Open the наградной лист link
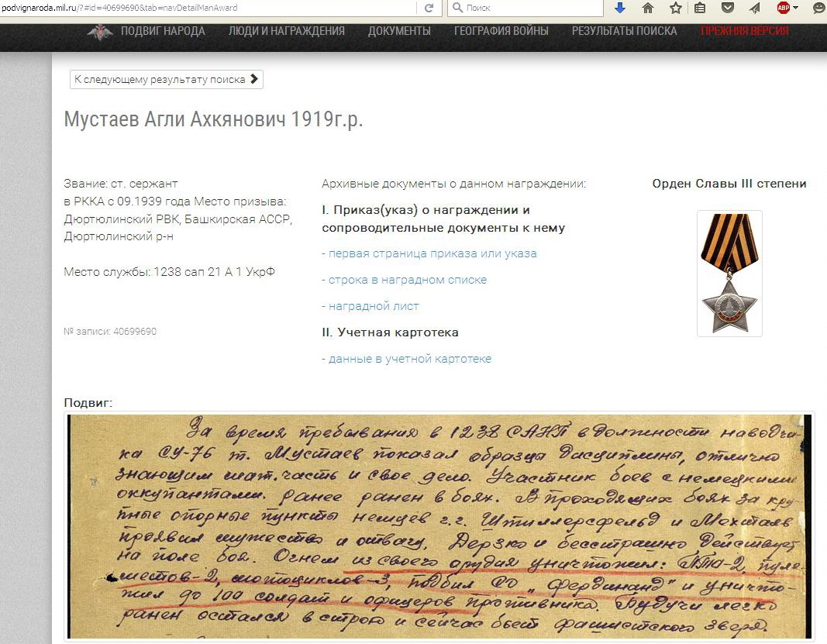 click(370, 306)
